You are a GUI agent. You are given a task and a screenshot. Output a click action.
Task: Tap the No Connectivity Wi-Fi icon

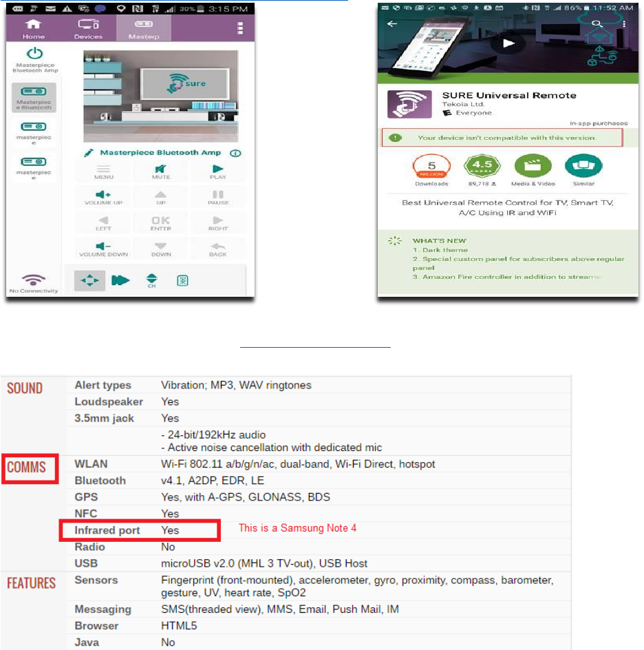(34, 280)
